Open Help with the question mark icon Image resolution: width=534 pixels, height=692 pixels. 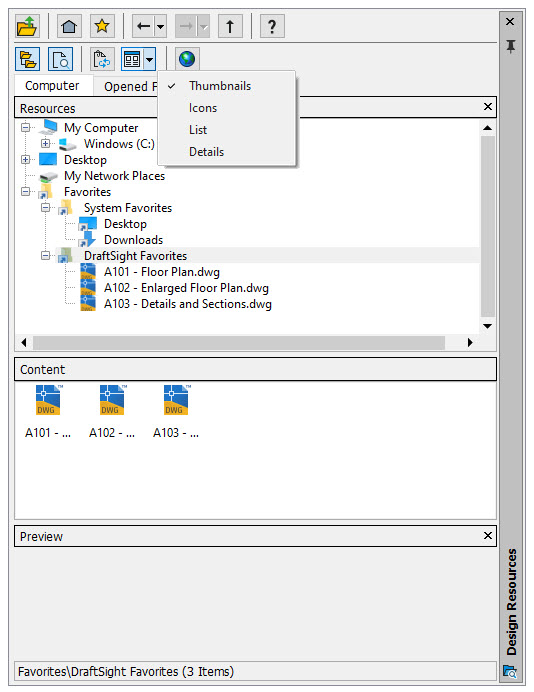coord(272,26)
